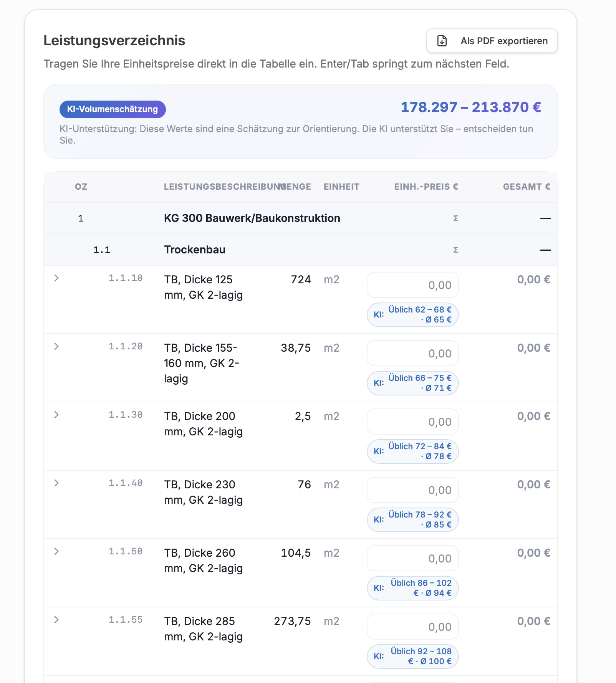Click position number 1.1.55
Screen dimensions: 616x683
point(126,620)
